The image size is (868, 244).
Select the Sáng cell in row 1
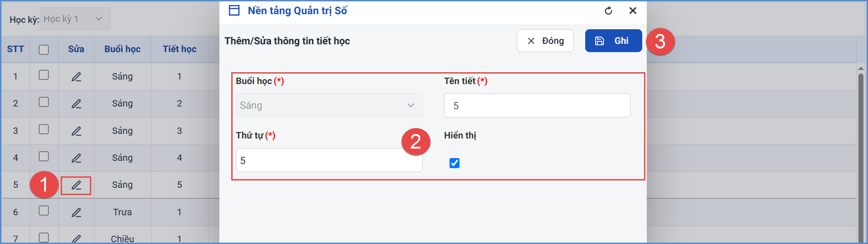click(x=122, y=76)
